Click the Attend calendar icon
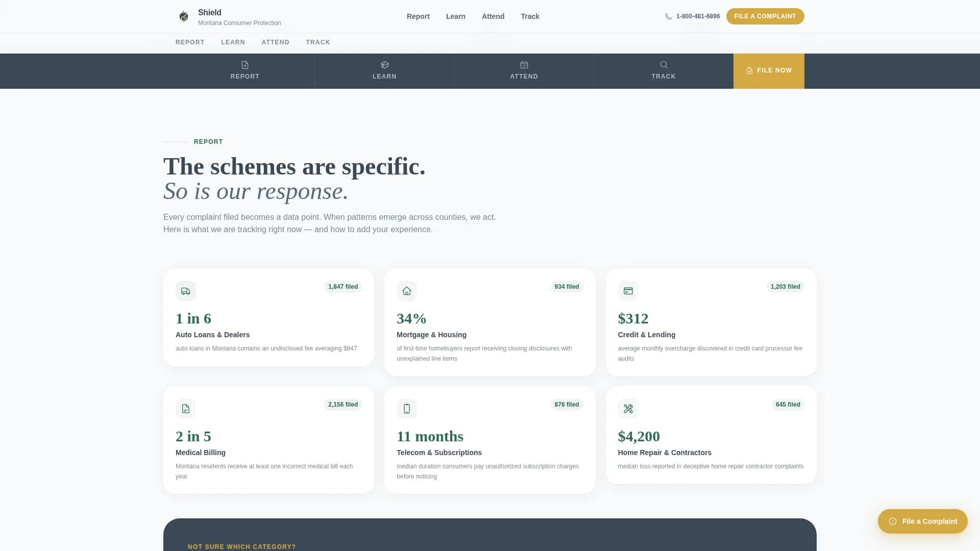This screenshot has width=980, height=551. tap(524, 65)
